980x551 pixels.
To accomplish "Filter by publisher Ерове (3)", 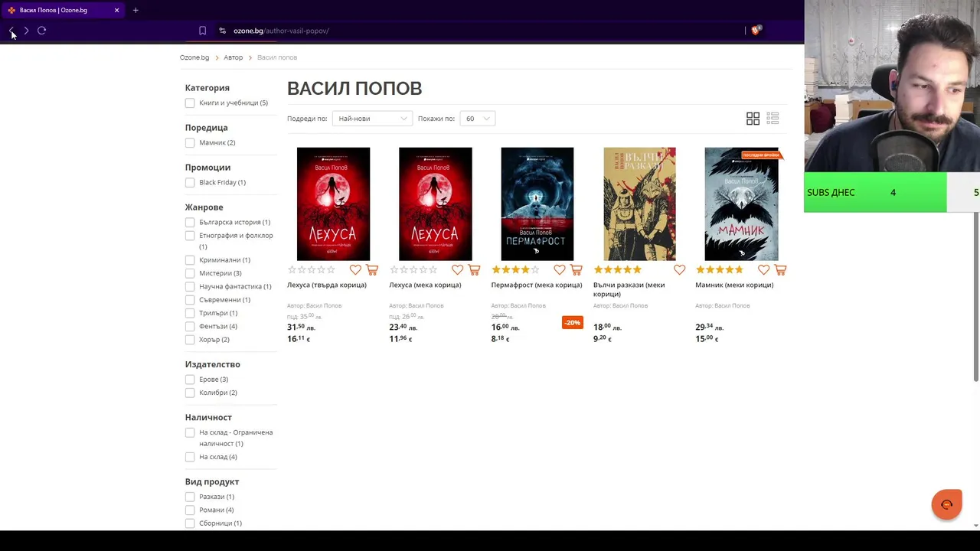I will [190, 380].
